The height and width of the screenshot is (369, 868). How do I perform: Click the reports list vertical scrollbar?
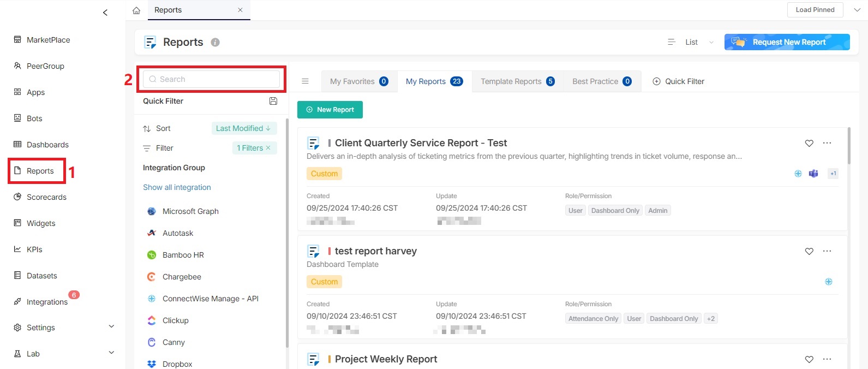coord(848,146)
